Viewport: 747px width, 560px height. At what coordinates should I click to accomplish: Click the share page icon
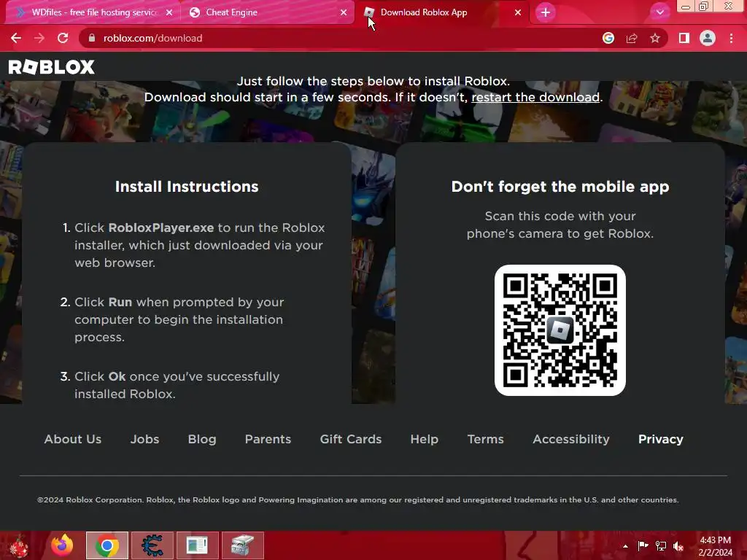(632, 38)
